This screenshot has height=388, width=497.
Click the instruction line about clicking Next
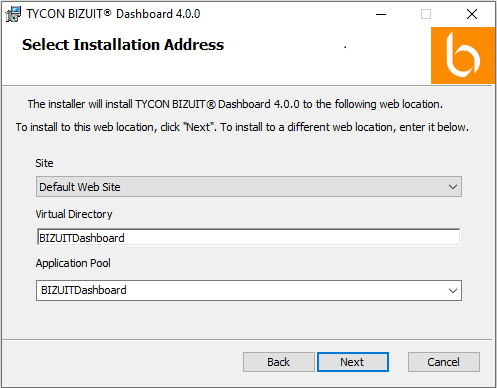click(242, 127)
